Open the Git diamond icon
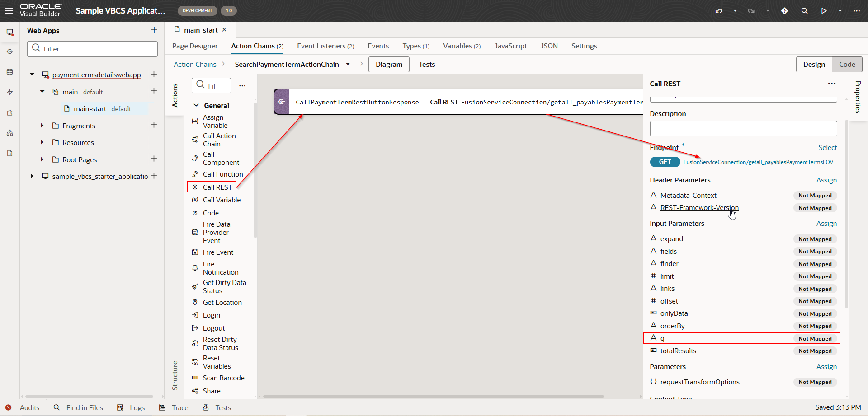 pyautogui.click(x=784, y=11)
